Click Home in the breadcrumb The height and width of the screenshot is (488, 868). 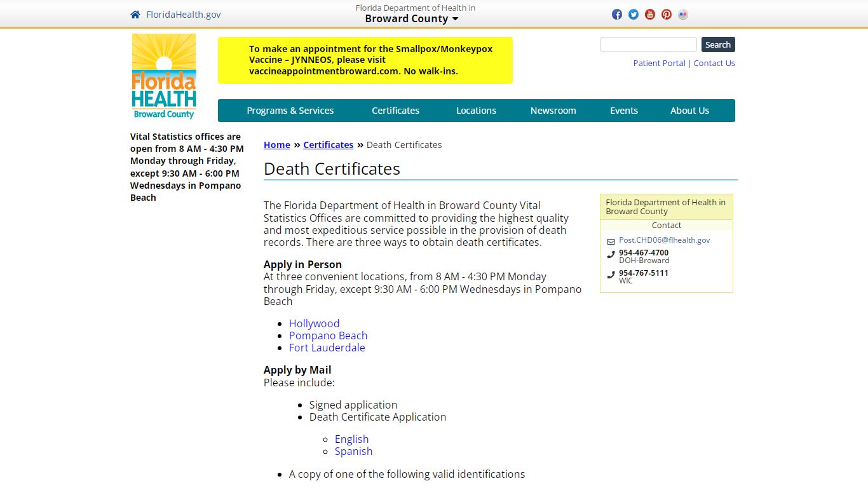pyautogui.click(x=277, y=145)
